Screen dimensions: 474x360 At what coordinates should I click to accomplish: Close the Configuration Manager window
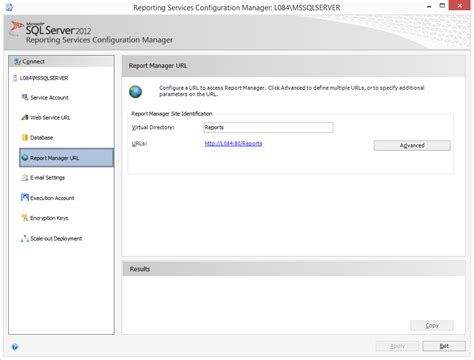[x=460, y=5]
